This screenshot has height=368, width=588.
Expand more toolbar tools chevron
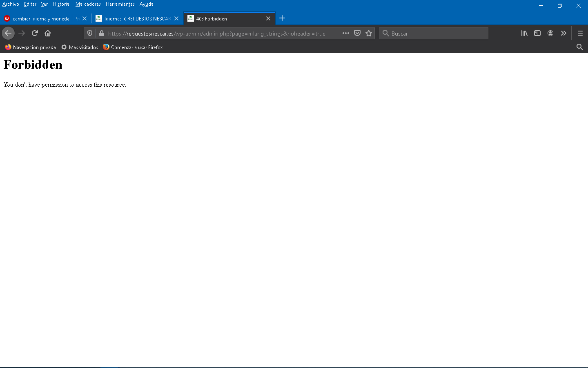click(x=563, y=33)
